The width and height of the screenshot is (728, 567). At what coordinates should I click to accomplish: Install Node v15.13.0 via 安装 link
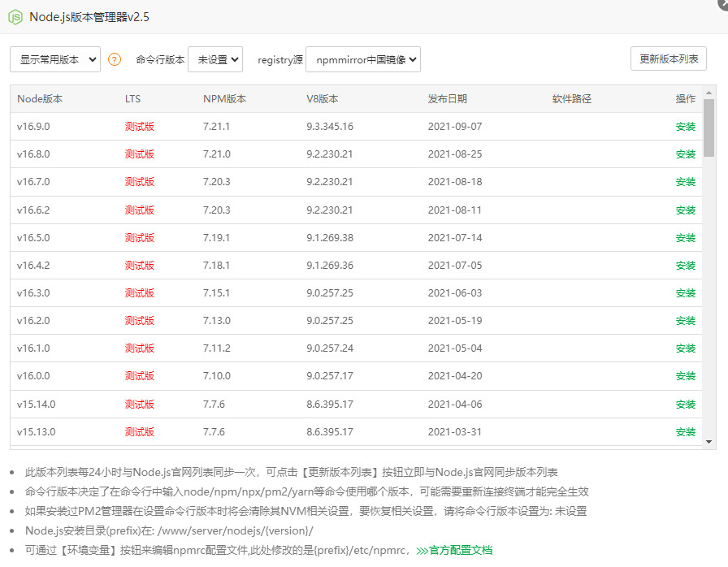[685, 432]
